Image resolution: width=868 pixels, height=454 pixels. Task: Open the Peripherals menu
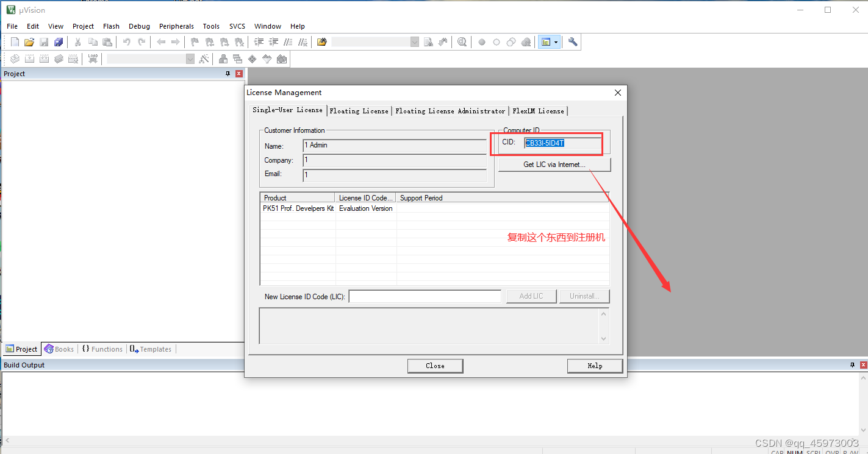(176, 26)
